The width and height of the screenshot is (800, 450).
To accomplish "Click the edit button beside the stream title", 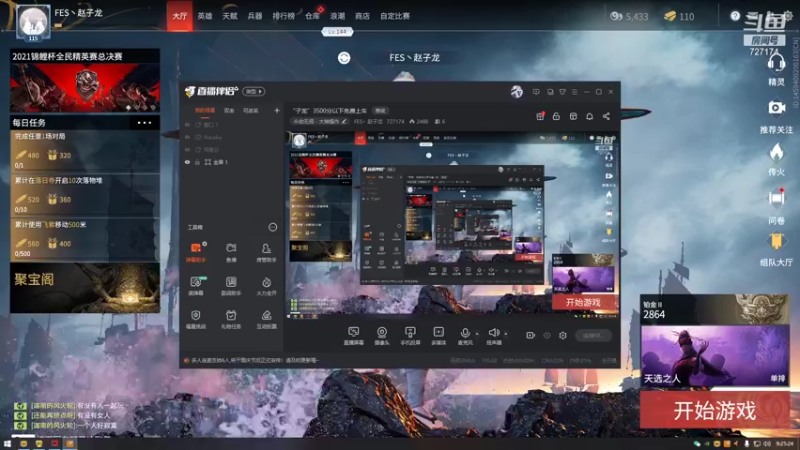I will pos(381,110).
